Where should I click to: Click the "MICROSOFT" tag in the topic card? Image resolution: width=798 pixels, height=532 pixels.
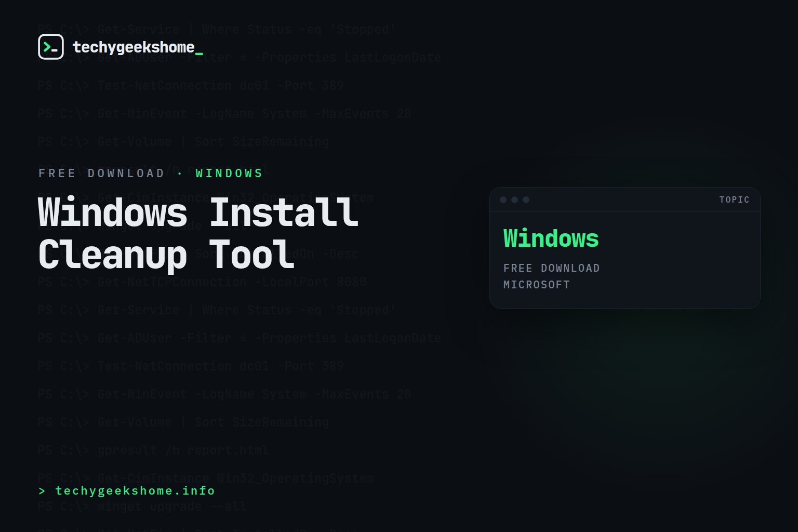pos(536,285)
